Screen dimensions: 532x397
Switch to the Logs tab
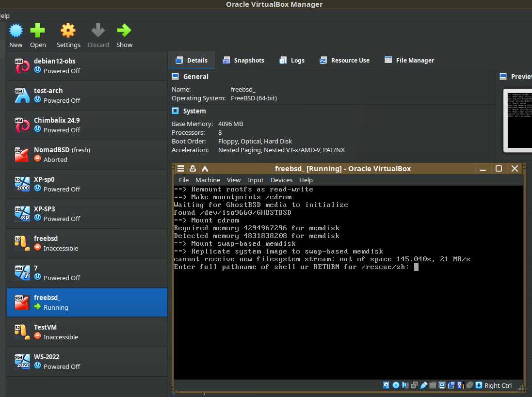(292, 60)
